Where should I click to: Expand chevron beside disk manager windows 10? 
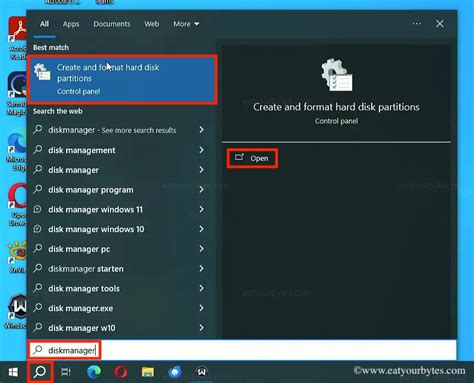click(x=201, y=229)
